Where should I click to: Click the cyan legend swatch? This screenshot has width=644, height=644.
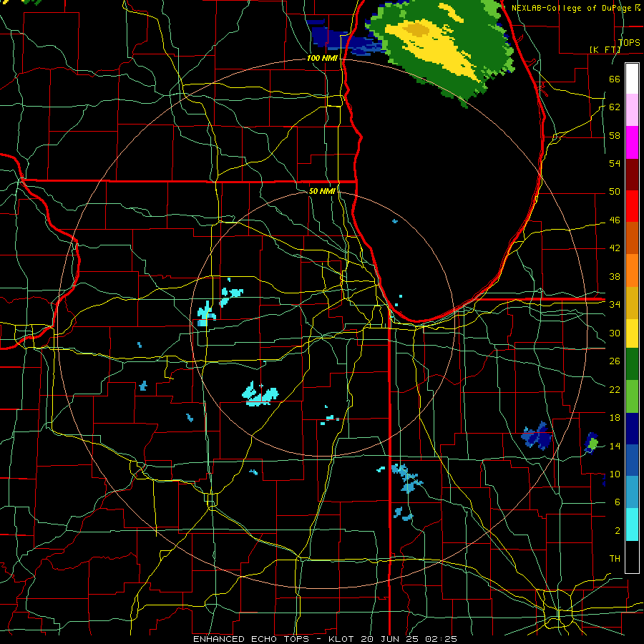[x=632, y=525]
